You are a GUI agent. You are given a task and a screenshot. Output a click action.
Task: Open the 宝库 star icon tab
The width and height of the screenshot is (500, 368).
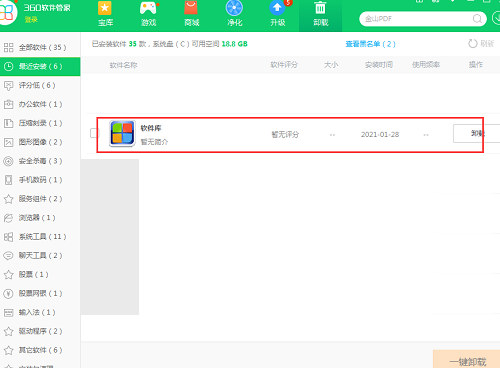coord(105,14)
